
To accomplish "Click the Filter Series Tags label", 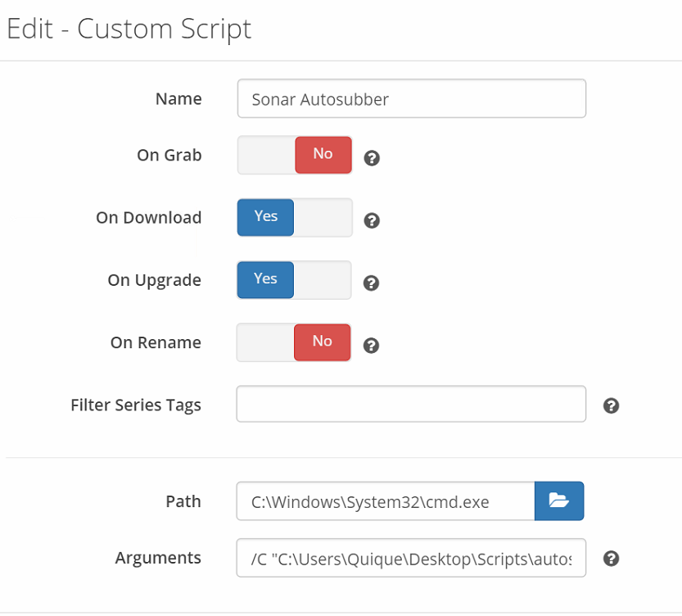I will click(136, 405).
